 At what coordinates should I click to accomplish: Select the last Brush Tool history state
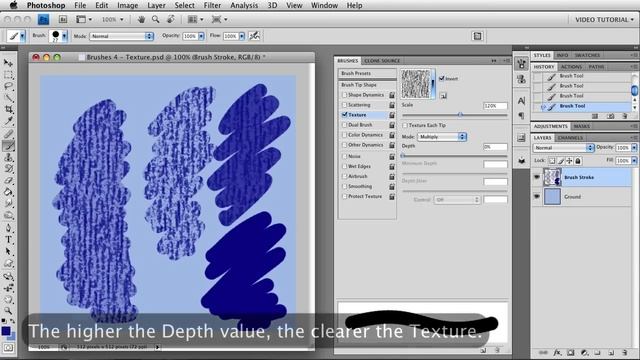(582, 106)
